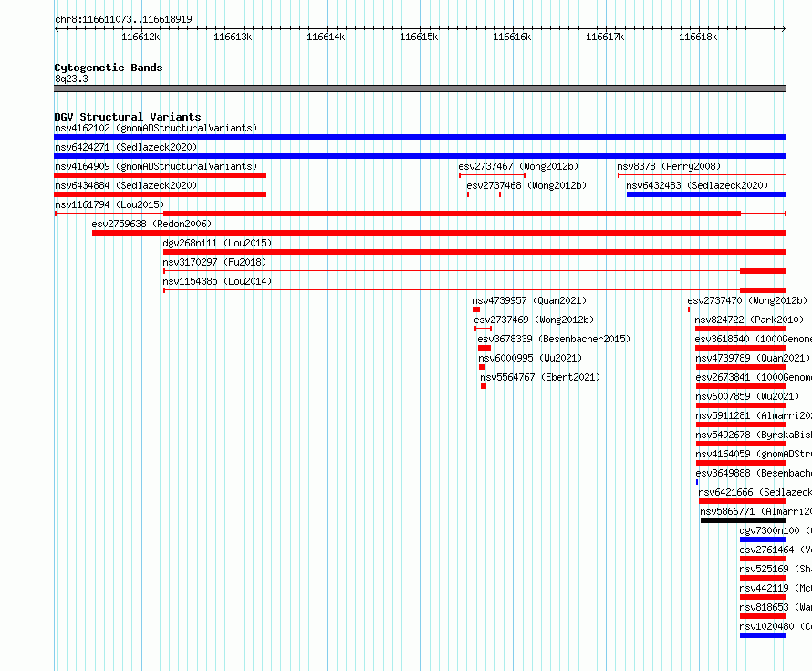Click the chr8:116611073..116618919 position label

coord(123,19)
